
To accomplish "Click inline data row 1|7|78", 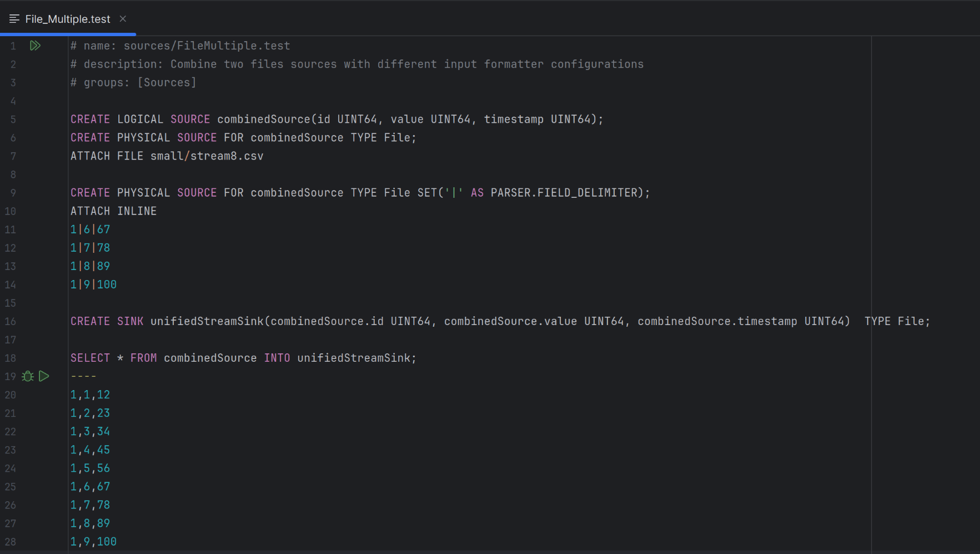I will pos(91,247).
